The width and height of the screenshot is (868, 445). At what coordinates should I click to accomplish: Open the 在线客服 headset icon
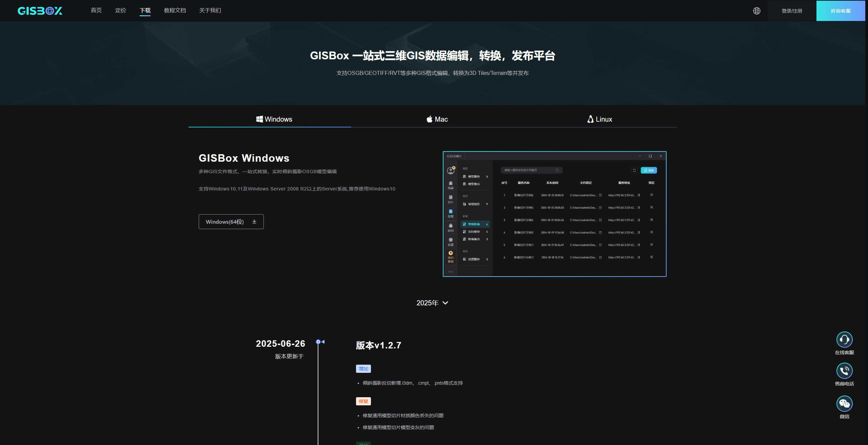point(844,339)
